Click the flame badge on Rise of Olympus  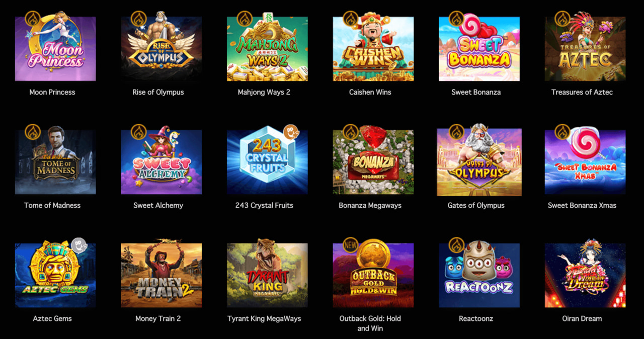[x=138, y=19]
